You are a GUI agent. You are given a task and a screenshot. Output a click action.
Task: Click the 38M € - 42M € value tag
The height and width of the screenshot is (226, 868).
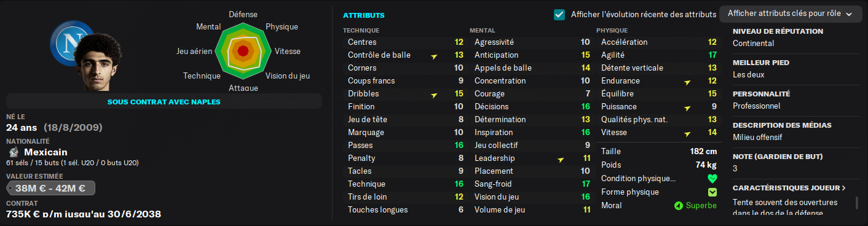tap(50, 189)
